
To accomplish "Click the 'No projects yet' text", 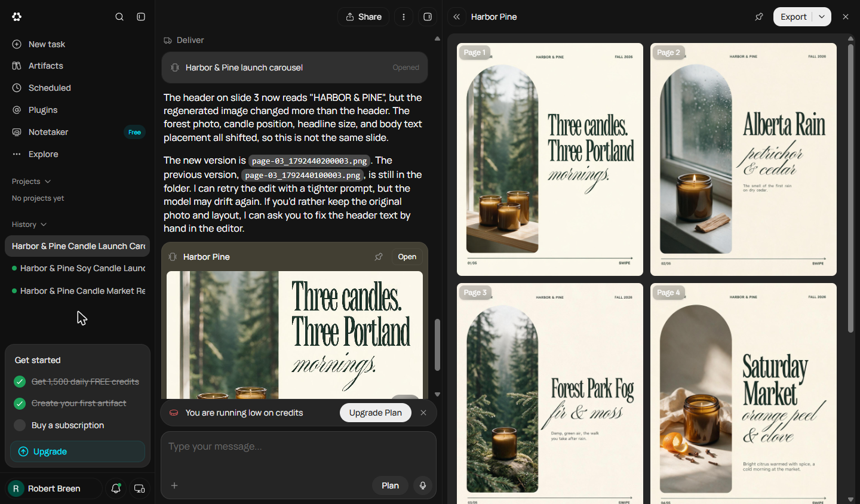I will point(38,198).
